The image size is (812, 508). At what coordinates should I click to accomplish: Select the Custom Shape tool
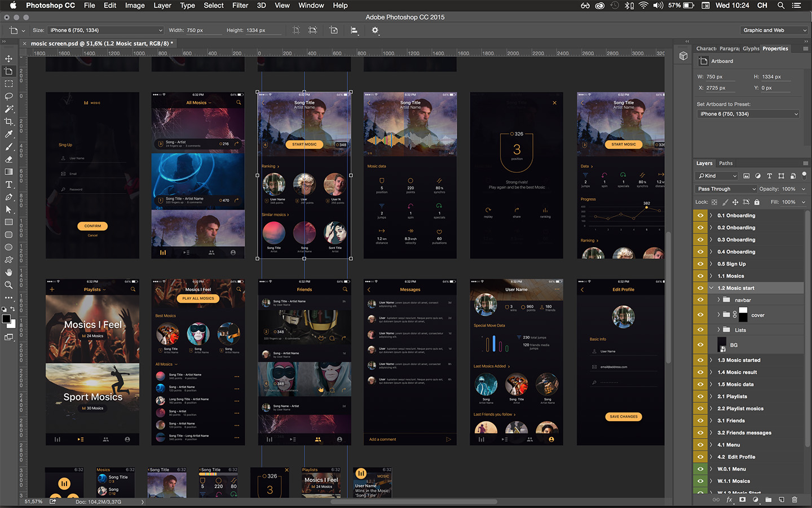coord(8,260)
